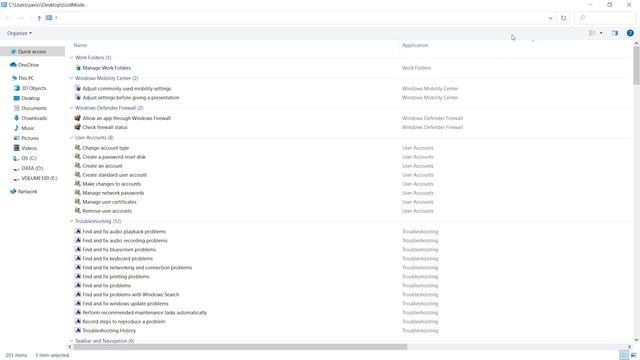This screenshot has height=360, width=640.
Task: Select Manage network passwords
Action: tap(113, 193)
